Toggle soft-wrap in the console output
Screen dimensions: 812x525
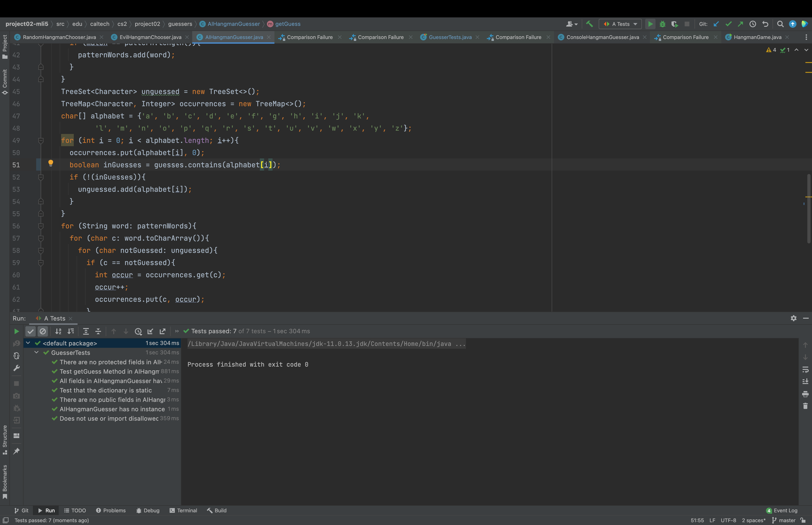click(x=805, y=370)
